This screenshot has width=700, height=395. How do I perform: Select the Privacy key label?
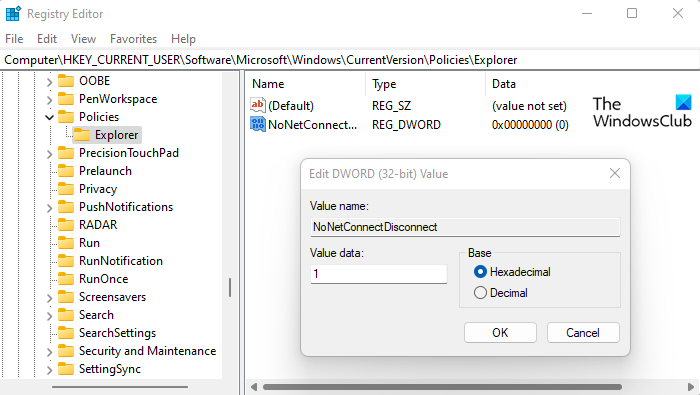(98, 189)
